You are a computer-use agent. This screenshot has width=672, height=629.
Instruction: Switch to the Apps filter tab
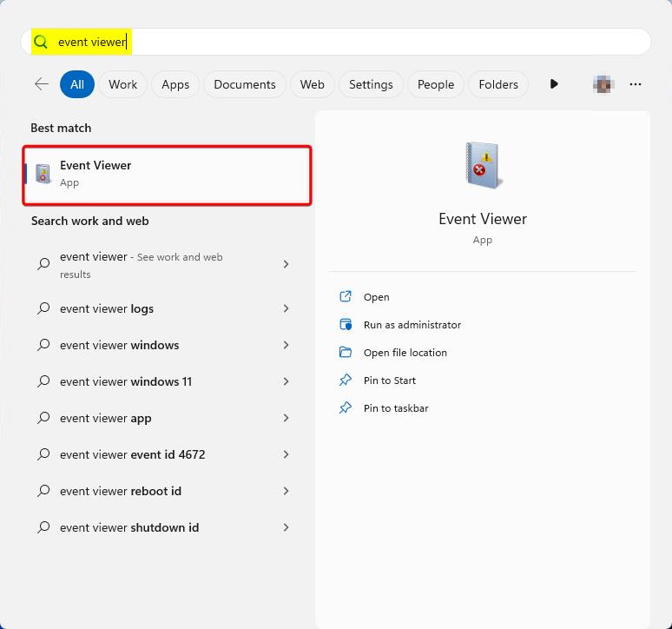click(x=175, y=84)
